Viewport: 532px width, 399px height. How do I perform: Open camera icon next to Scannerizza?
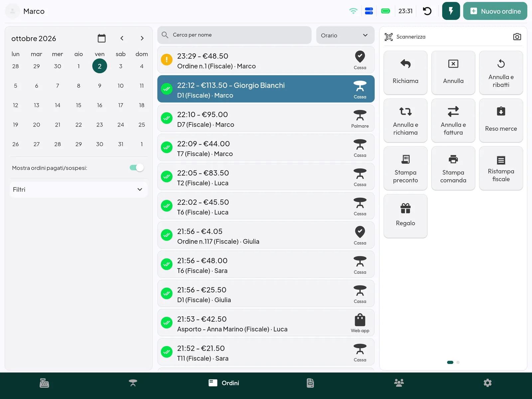517,37
